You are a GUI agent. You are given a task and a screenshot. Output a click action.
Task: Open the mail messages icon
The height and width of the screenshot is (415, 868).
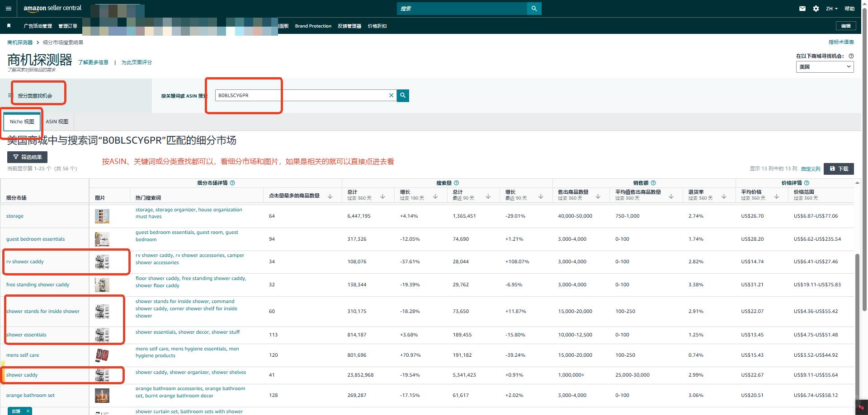802,9
